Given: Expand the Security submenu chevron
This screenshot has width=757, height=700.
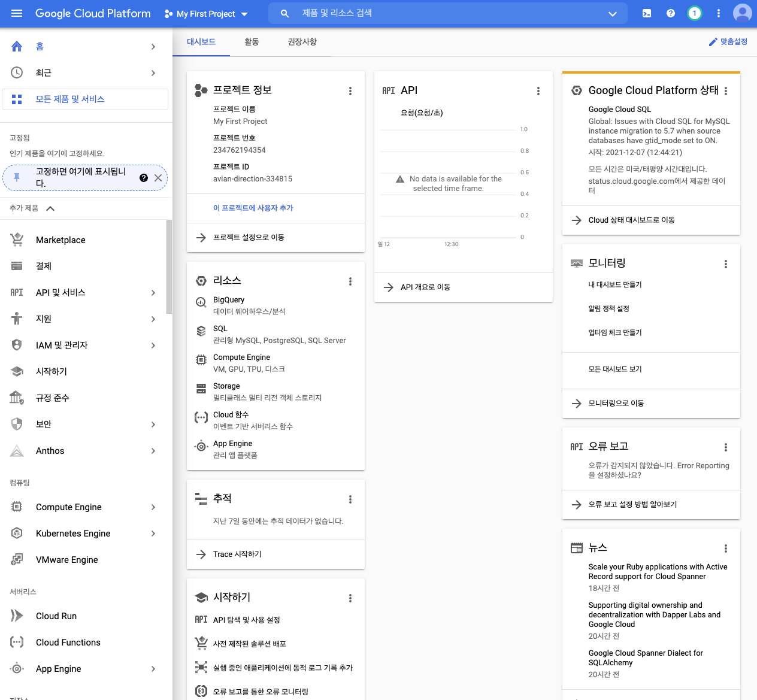Looking at the screenshot, I should coord(153,425).
